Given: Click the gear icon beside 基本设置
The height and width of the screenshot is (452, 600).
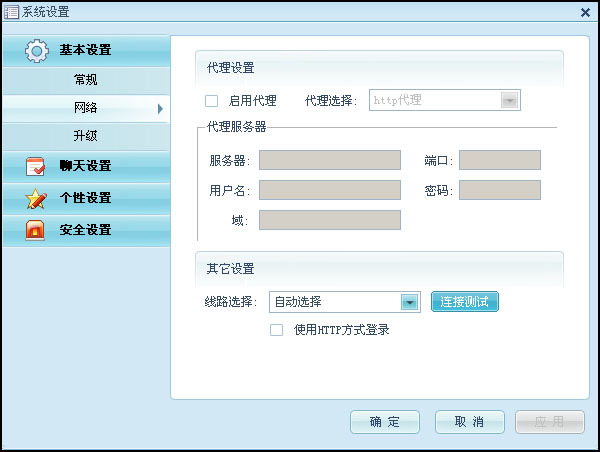Looking at the screenshot, I should 36,50.
